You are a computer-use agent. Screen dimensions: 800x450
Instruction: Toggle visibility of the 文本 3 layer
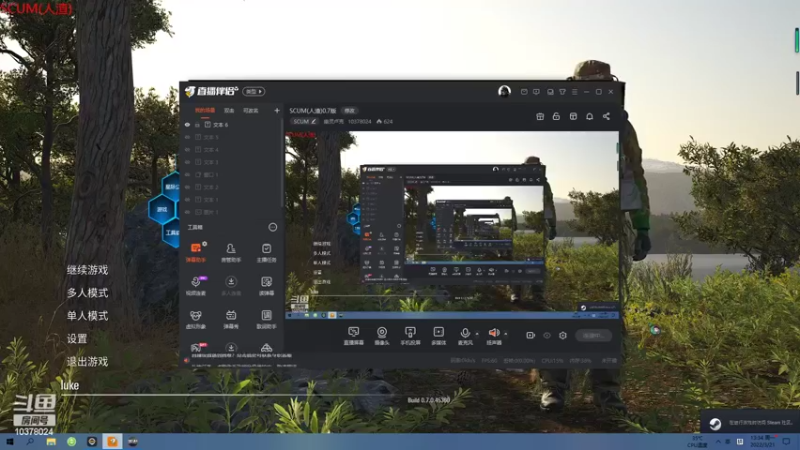tap(187, 162)
